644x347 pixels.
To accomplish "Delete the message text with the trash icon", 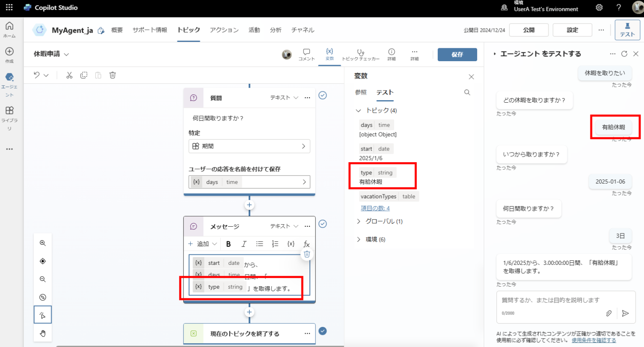I will pos(307,254).
